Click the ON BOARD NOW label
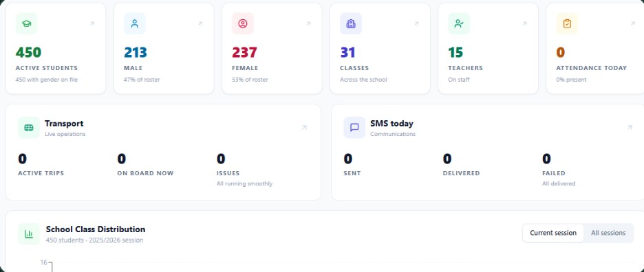The image size is (644, 272). coord(145,173)
